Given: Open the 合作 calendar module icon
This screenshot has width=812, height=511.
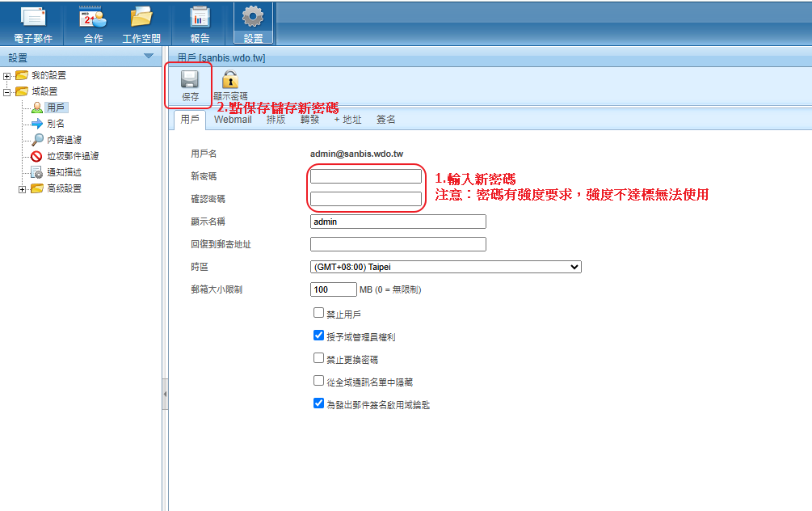Looking at the screenshot, I should point(93,18).
